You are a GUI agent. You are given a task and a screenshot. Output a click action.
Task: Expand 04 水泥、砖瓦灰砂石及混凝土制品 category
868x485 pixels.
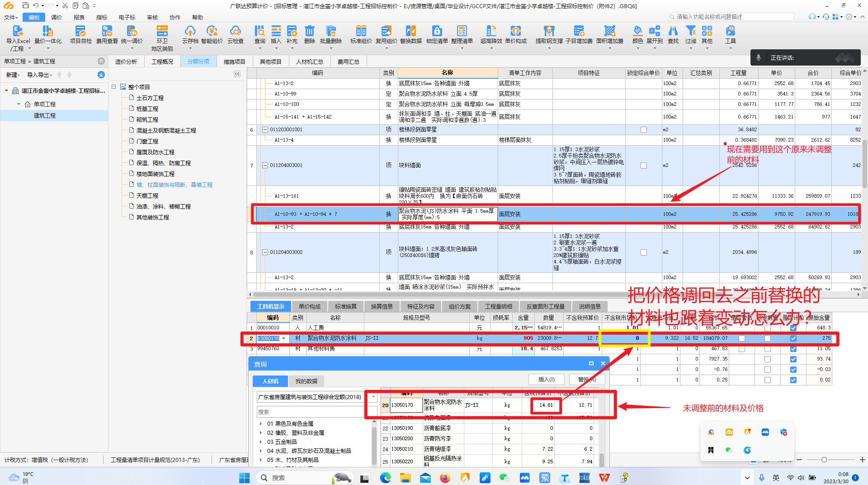click(261, 451)
